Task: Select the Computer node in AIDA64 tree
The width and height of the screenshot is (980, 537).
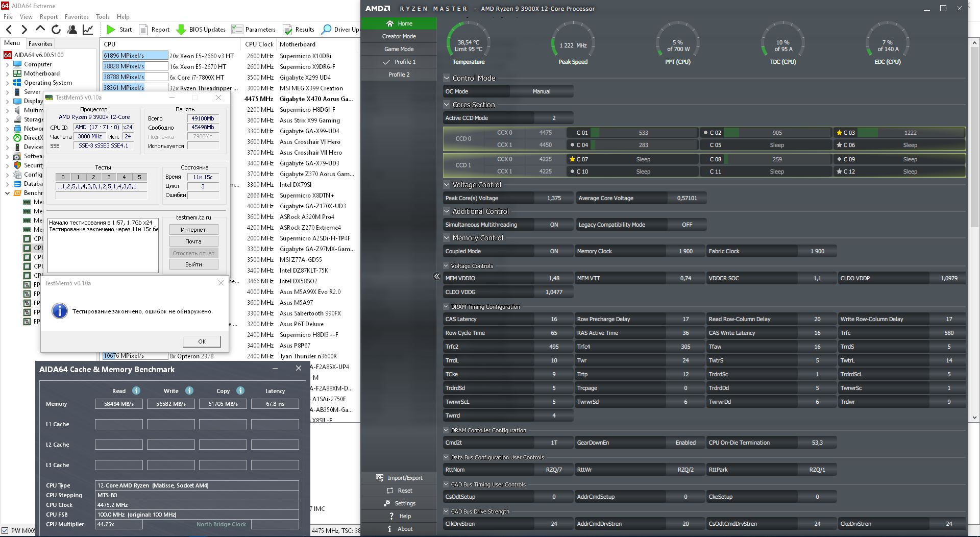Action: [x=37, y=64]
